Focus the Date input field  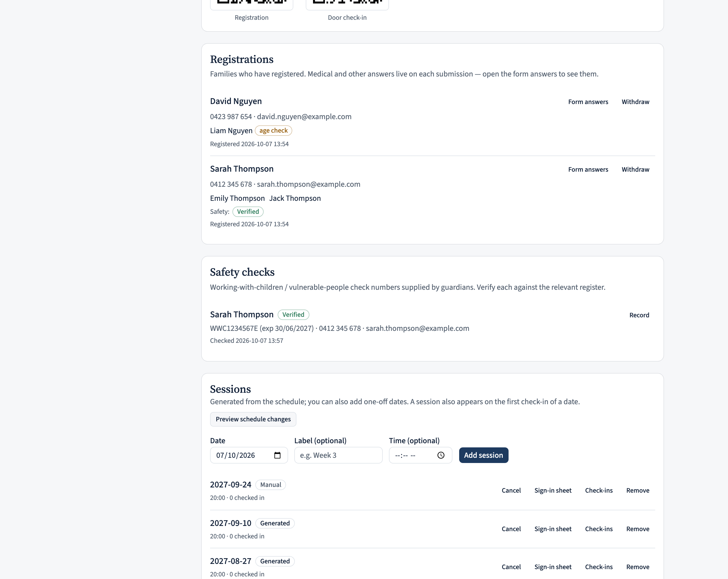point(249,455)
